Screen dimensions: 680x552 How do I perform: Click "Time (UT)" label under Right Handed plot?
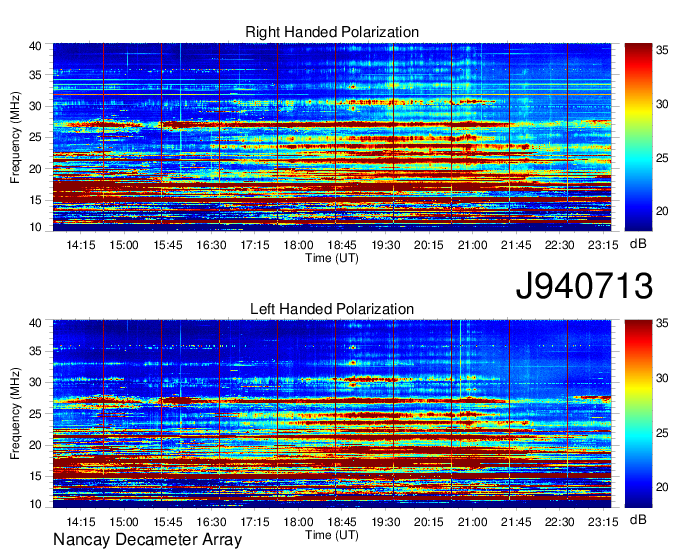pos(332,258)
